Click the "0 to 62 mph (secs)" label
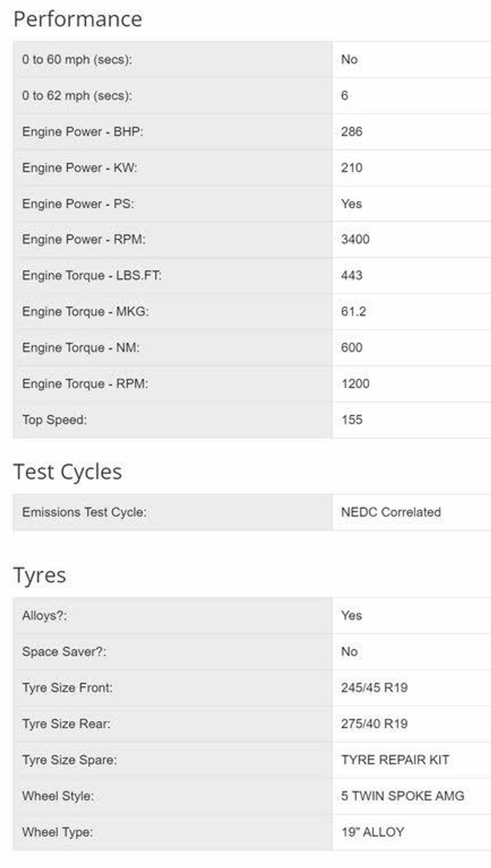The image size is (491, 868). click(x=77, y=95)
